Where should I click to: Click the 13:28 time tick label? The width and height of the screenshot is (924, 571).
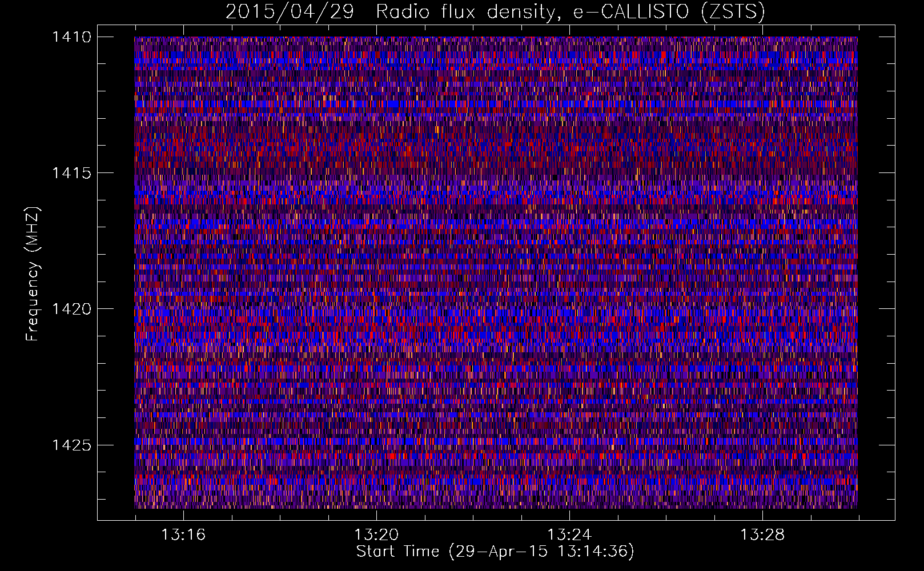tap(762, 535)
